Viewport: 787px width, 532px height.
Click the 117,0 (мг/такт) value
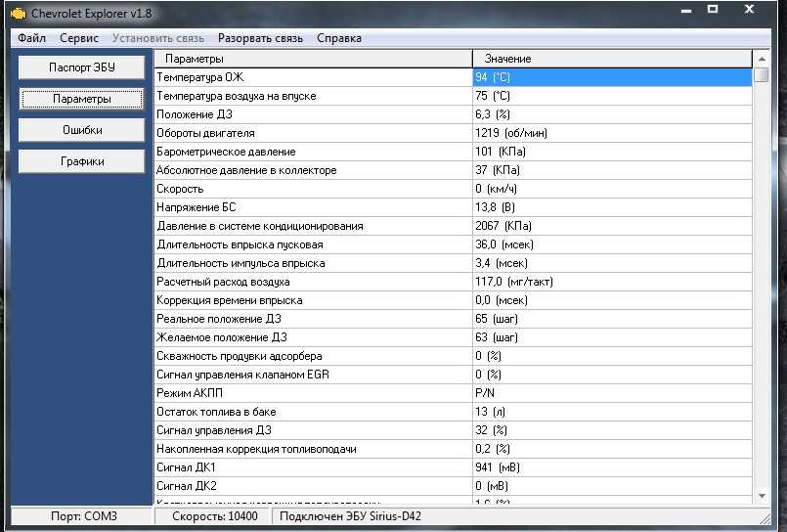click(514, 282)
